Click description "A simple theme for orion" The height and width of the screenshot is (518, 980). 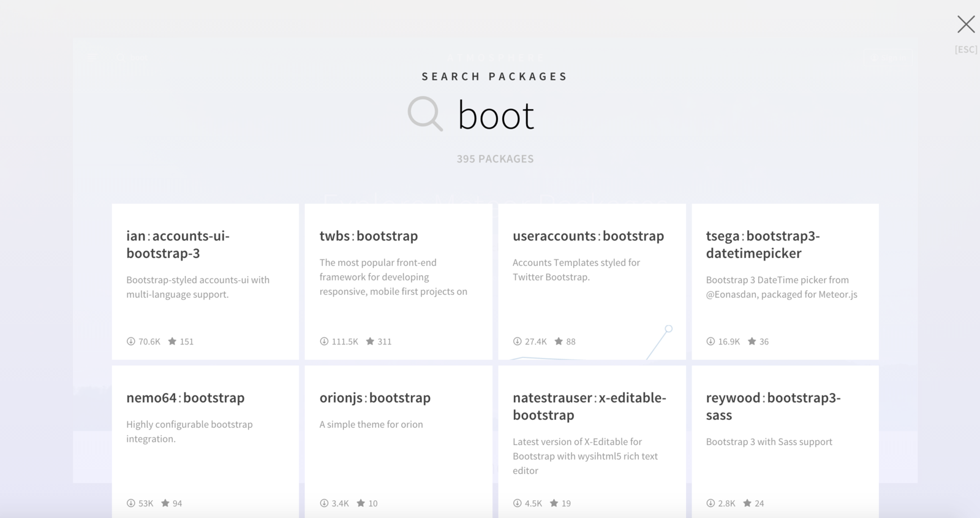click(x=371, y=424)
